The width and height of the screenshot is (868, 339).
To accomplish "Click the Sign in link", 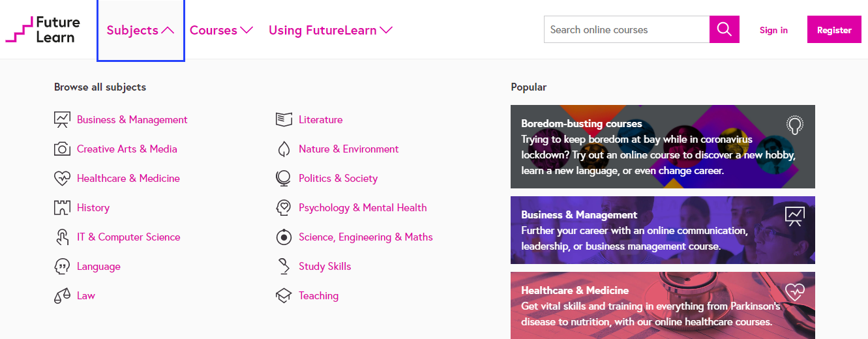I will tap(773, 30).
